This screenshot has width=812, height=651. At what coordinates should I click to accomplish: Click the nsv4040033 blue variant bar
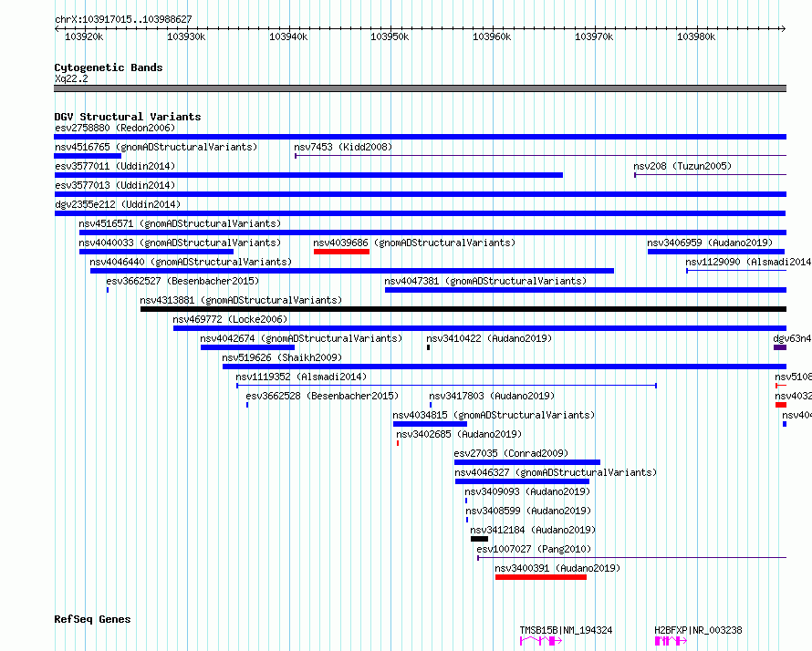(156, 252)
